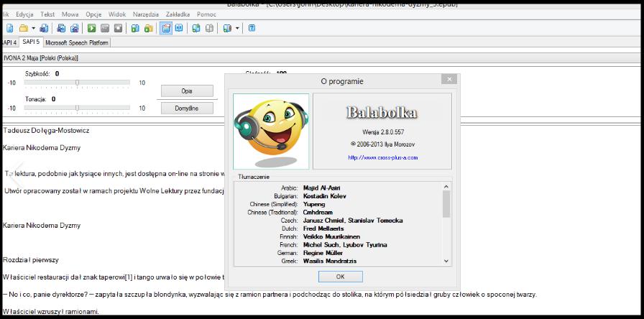
Task: Click the line starting No i co, panie dyrektorze
Action: [x=270, y=295]
